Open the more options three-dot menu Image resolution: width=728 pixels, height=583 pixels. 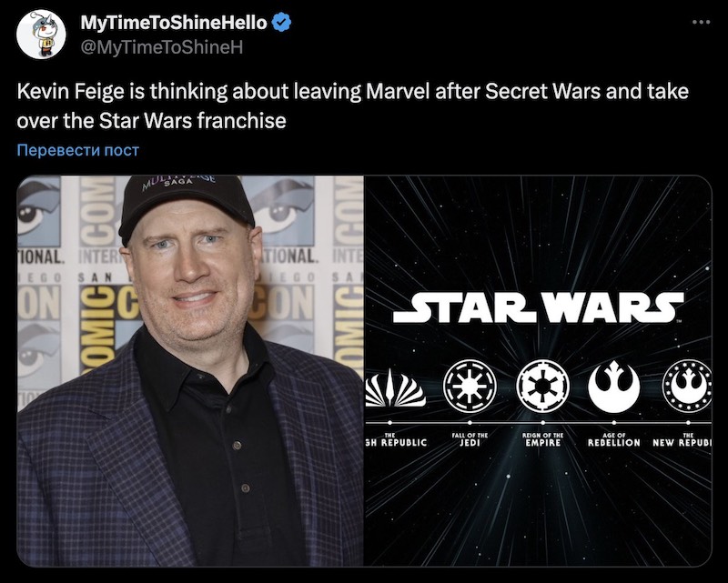698,22
